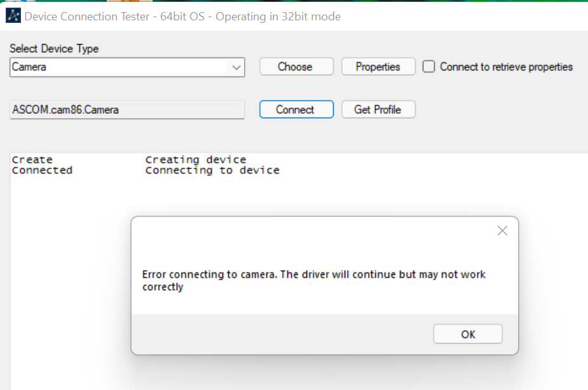Click empty area of the log output panel

[x=64, y=286]
